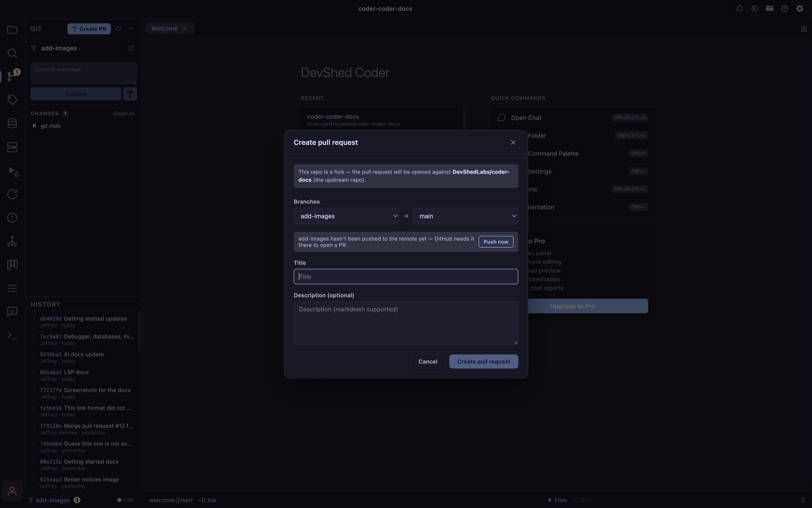Open the run and debug sidebar icon
This screenshot has height=508, width=812.
(x=13, y=171)
